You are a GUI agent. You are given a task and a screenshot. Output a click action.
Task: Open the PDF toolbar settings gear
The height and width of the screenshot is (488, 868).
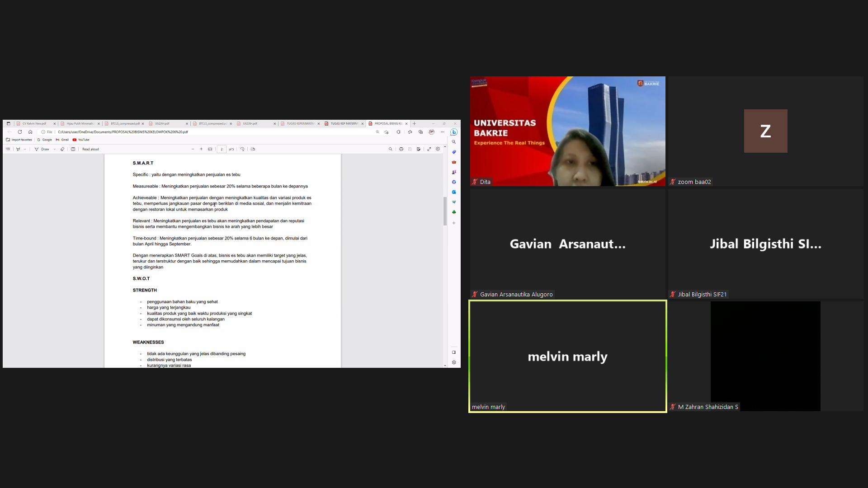click(x=438, y=149)
